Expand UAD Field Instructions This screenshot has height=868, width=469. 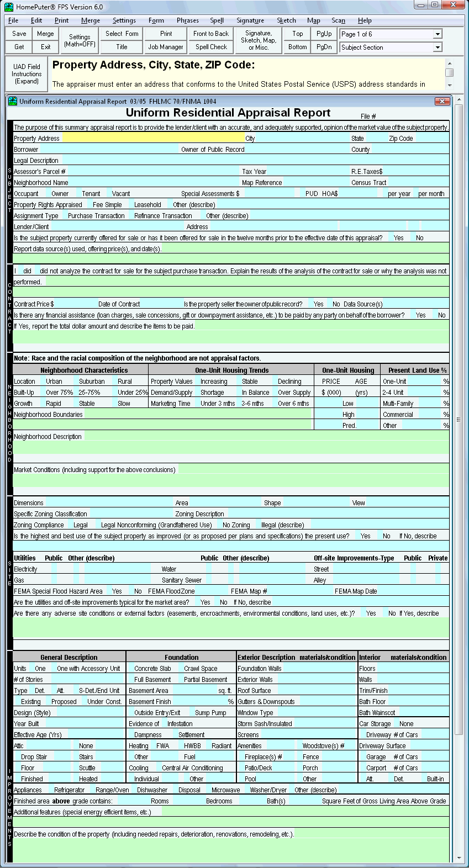pyautogui.click(x=27, y=74)
